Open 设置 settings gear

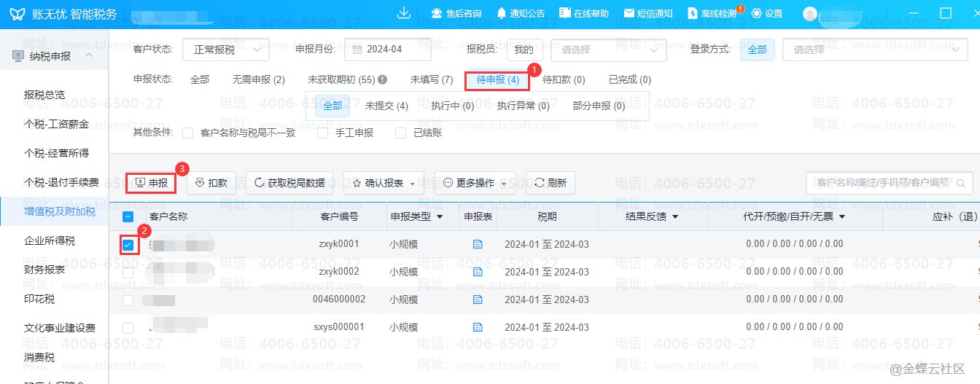pyautogui.click(x=766, y=13)
